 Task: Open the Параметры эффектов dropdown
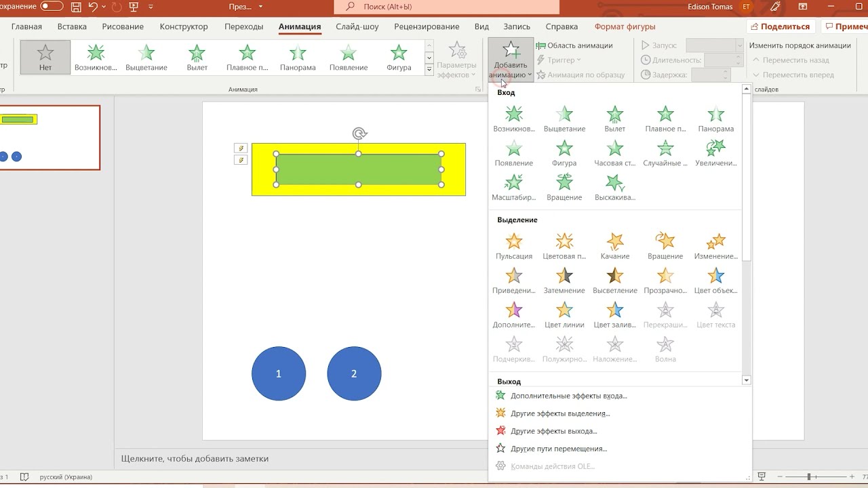tap(457, 60)
